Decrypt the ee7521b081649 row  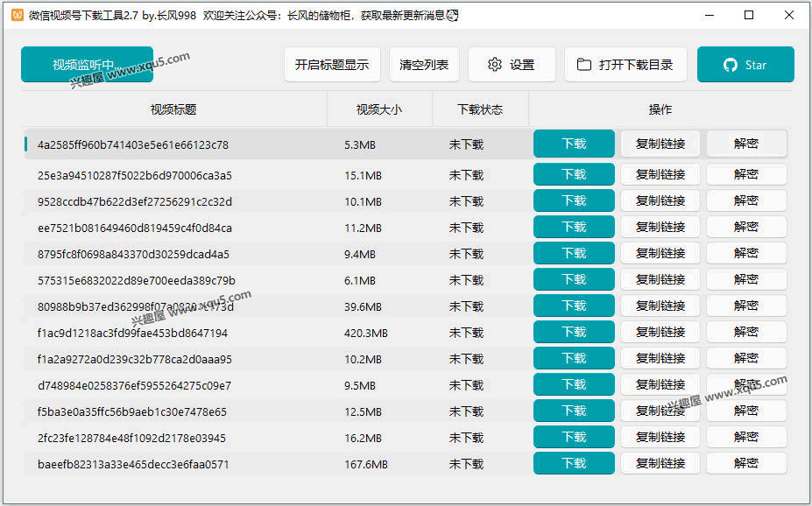746,227
